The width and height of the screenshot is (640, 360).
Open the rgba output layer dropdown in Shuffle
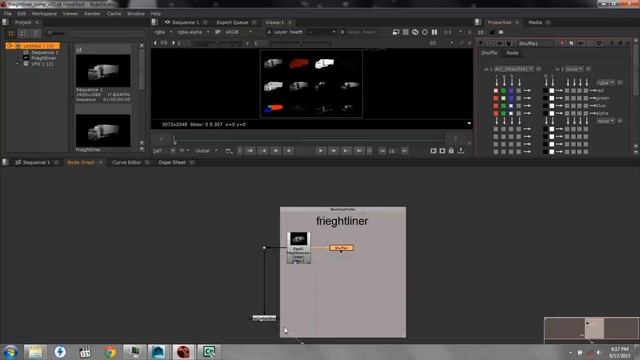point(606,82)
